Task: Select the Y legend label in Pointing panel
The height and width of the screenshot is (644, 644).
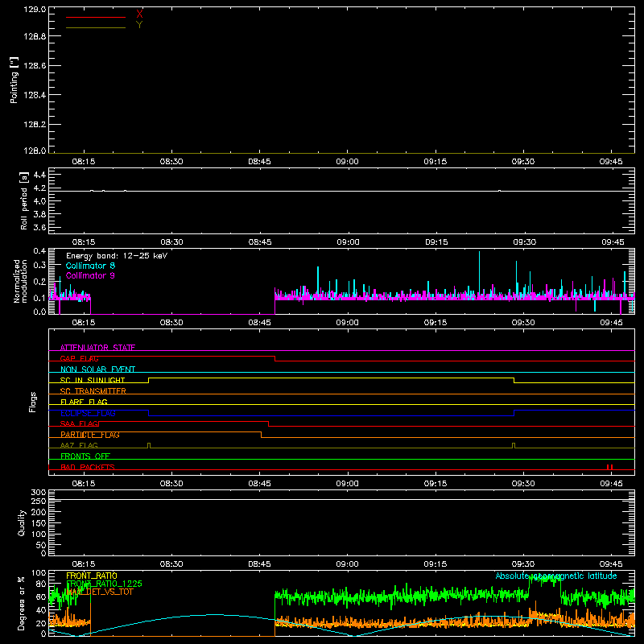Action: [x=139, y=25]
